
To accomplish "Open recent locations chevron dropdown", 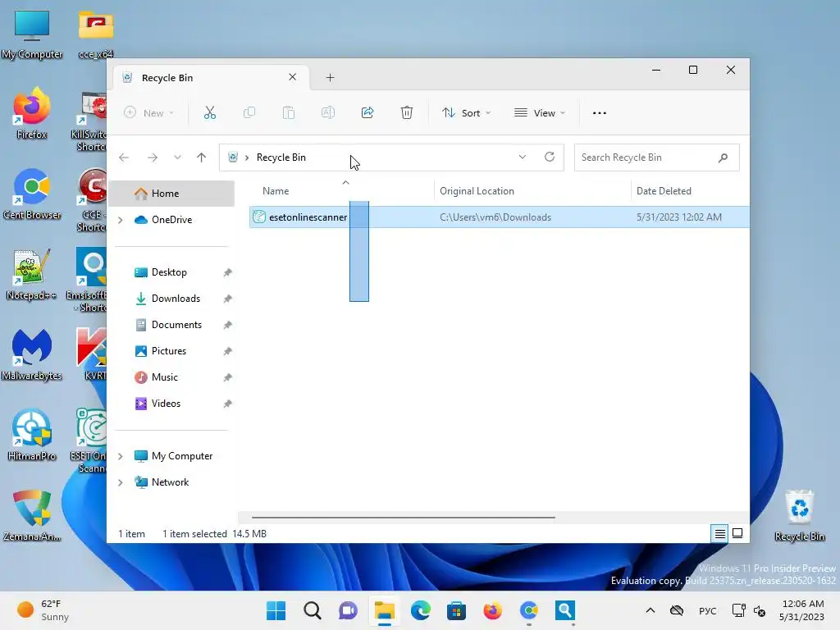I will tap(177, 157).
